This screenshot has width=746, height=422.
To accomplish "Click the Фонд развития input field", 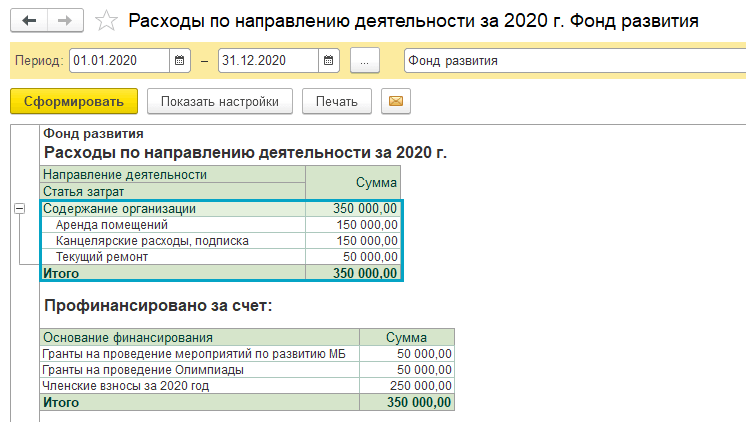I will pyautogui.click(x=573, y=61).
